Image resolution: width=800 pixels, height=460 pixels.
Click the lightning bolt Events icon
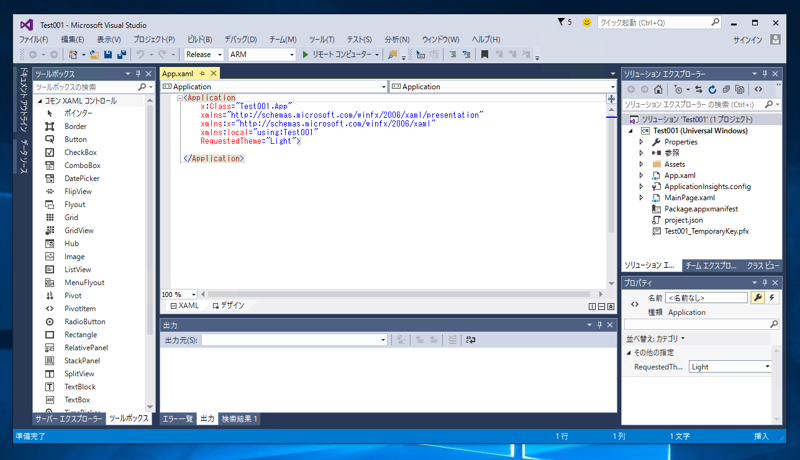772,298
